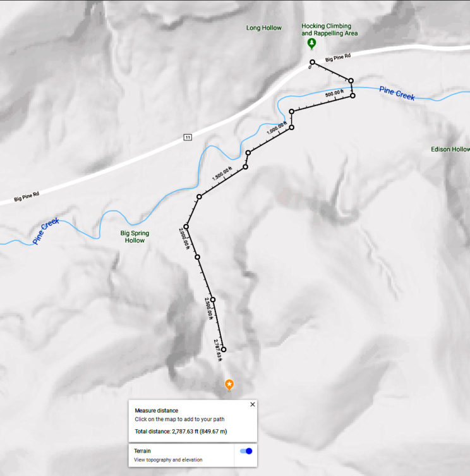Click the orange star saved place marker

point(229,385)
